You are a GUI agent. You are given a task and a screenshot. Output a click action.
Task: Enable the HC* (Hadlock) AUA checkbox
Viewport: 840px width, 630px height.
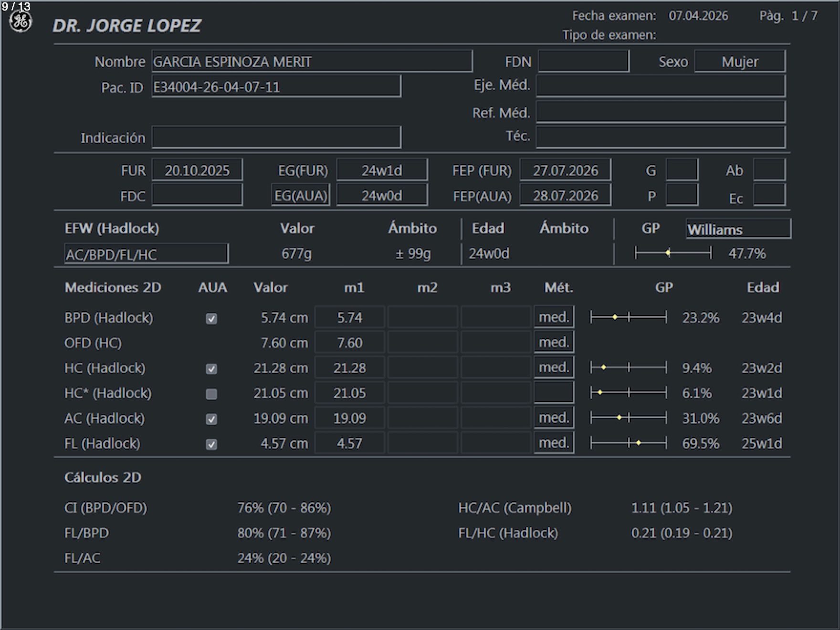point(211,394)
